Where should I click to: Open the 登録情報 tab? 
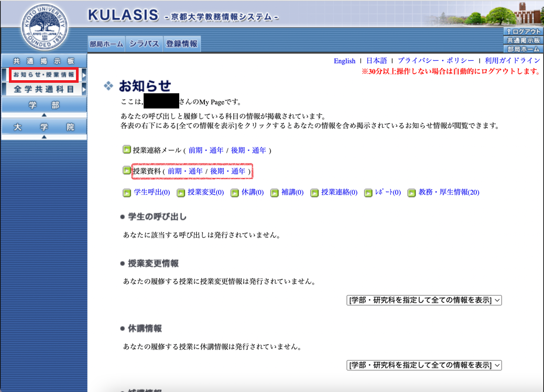[x=182, y=43]
